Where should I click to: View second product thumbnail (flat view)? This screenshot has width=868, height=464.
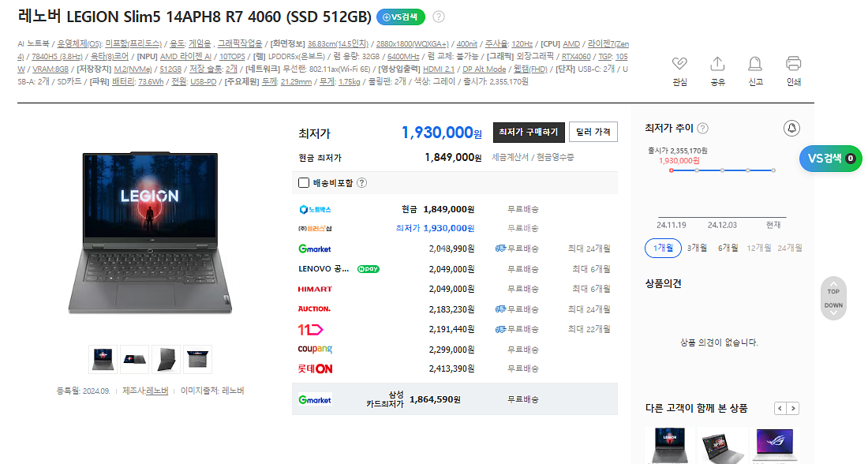tap(134, 359)
